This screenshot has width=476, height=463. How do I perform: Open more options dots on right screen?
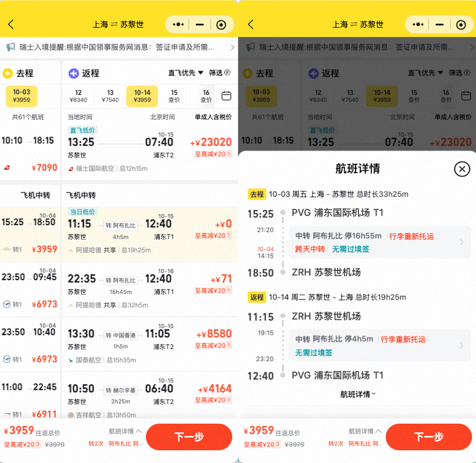pyautogui.click(x=418, y=24)
